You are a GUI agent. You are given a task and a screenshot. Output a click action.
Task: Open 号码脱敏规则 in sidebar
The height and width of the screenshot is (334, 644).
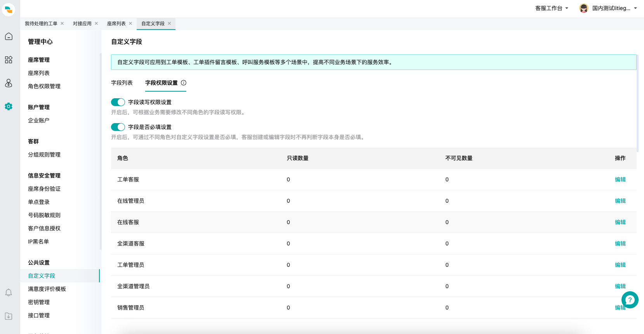tap(44, 215)
